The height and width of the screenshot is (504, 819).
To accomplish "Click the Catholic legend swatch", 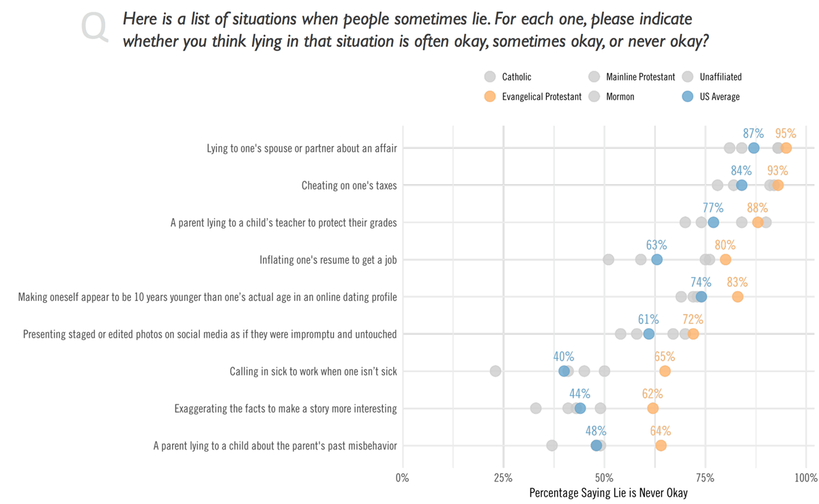I will pos(489,77).
